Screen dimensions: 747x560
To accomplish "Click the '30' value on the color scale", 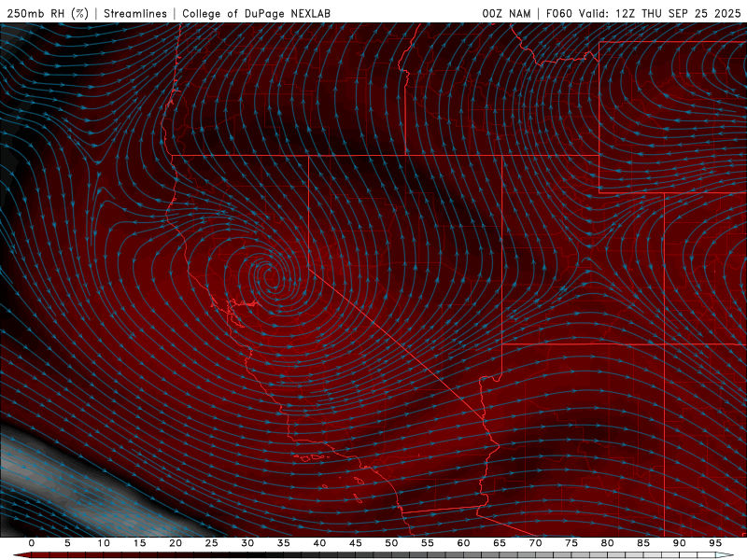I will point(247,543).
